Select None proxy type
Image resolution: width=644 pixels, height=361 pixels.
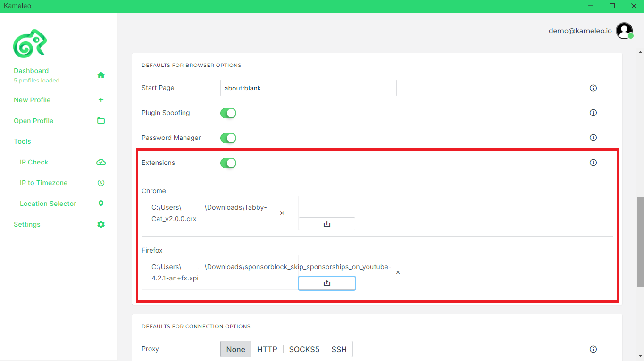pos(236,349)
